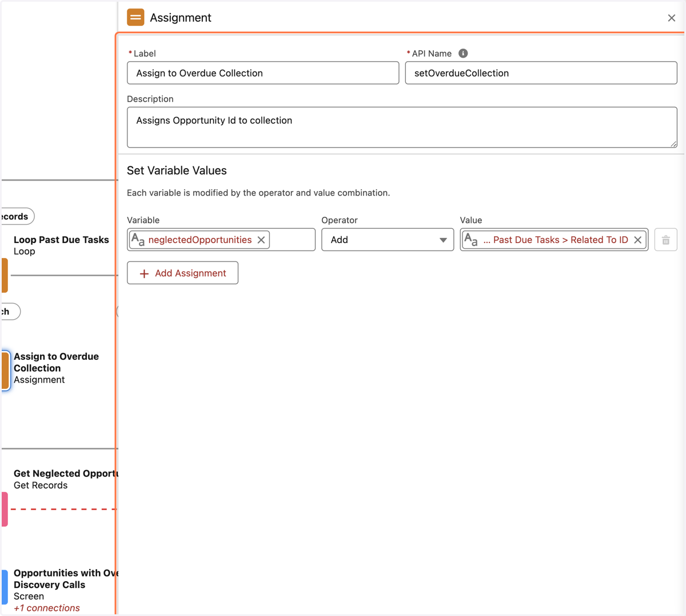
Task: Click into the Description text area
Action: coord(402,128)
